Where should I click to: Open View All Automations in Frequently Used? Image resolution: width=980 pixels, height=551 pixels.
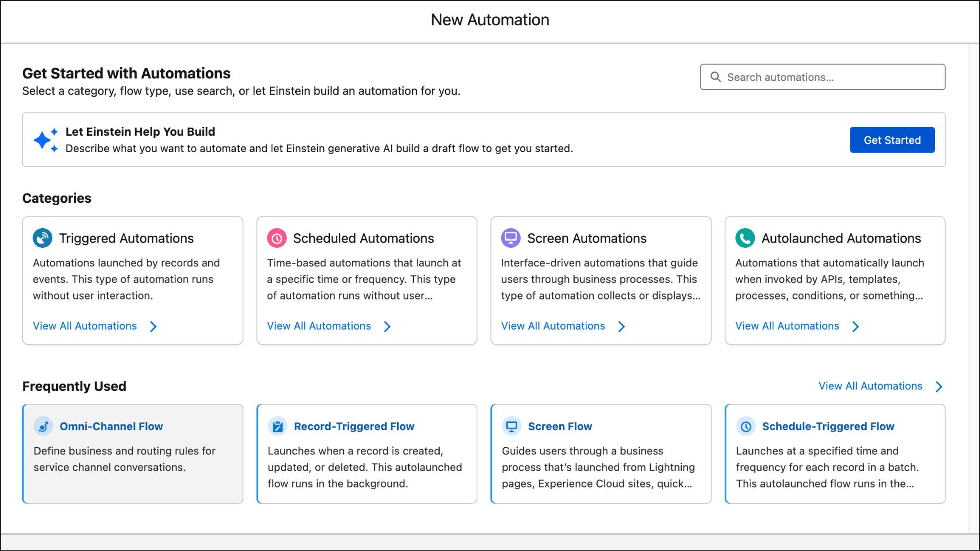[870, 386]
